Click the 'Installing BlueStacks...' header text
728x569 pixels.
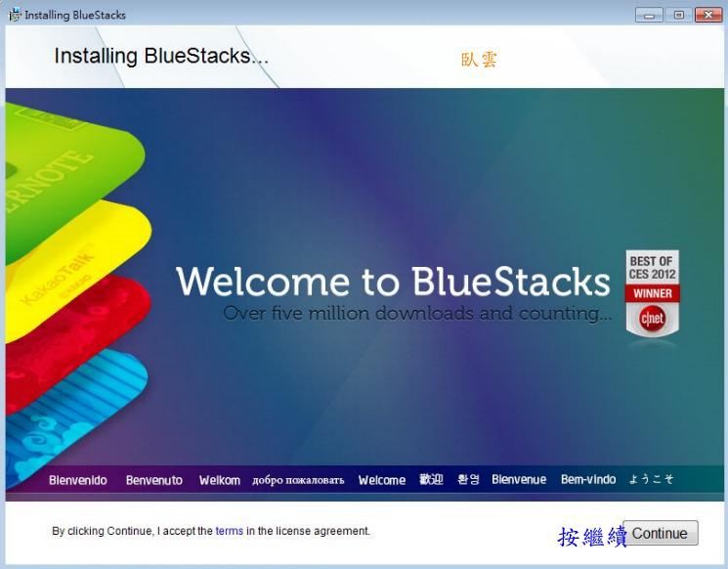[161, 56]
